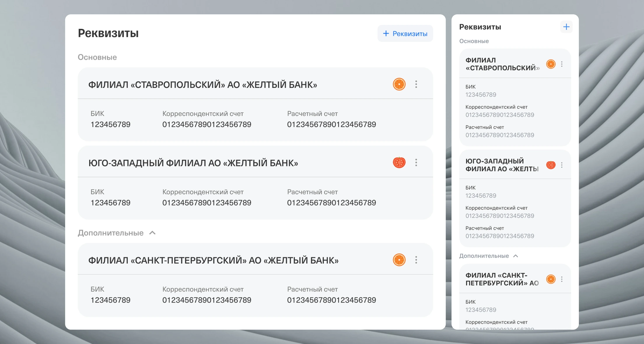Click orange logo in side Ставропольский card

(x=551, y=64)
